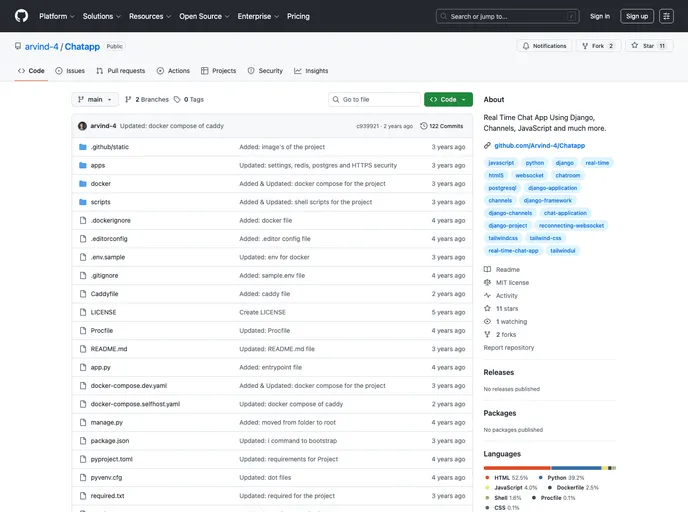Switch to the Pull requests tab
The image size is (688, 512).
click(x=120, y=71)
